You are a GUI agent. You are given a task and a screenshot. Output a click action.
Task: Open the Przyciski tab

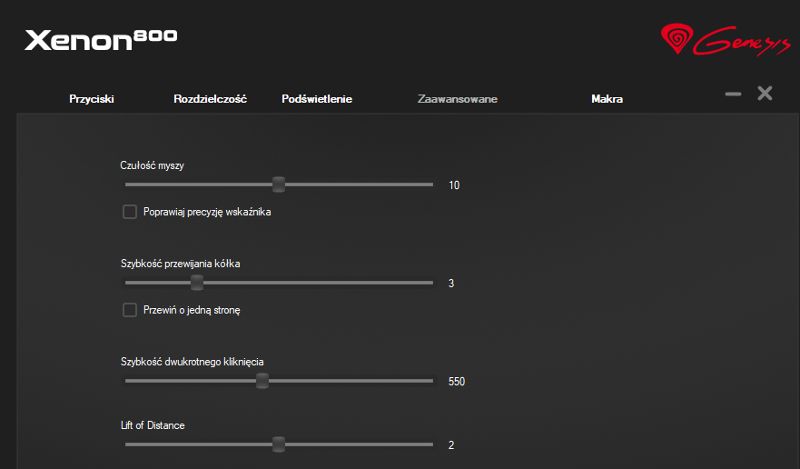(x=91, y=99)
